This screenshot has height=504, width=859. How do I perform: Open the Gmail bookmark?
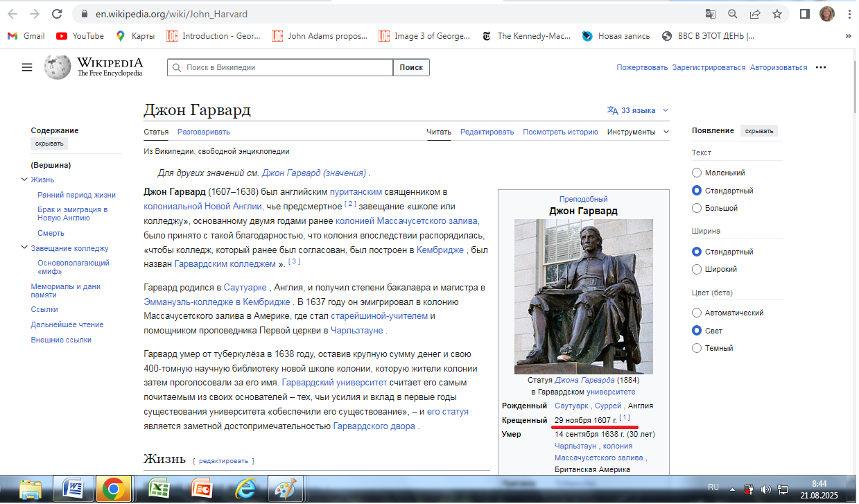click(x=26, y=36)
